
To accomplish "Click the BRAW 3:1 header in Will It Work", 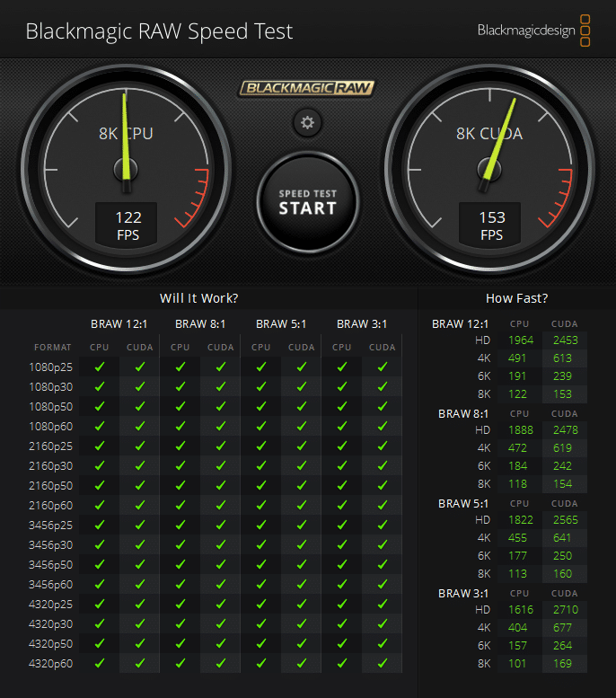I will [362, 324].
